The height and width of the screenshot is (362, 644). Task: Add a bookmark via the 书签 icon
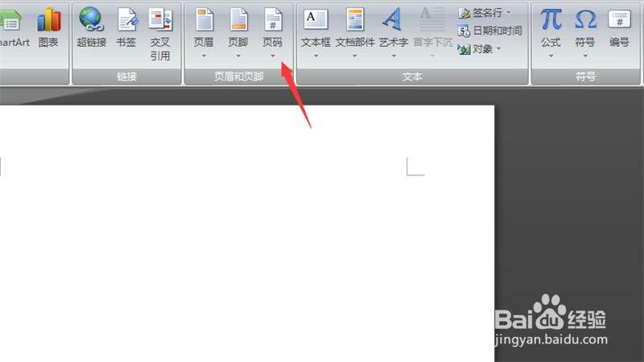tap(126, 19)
